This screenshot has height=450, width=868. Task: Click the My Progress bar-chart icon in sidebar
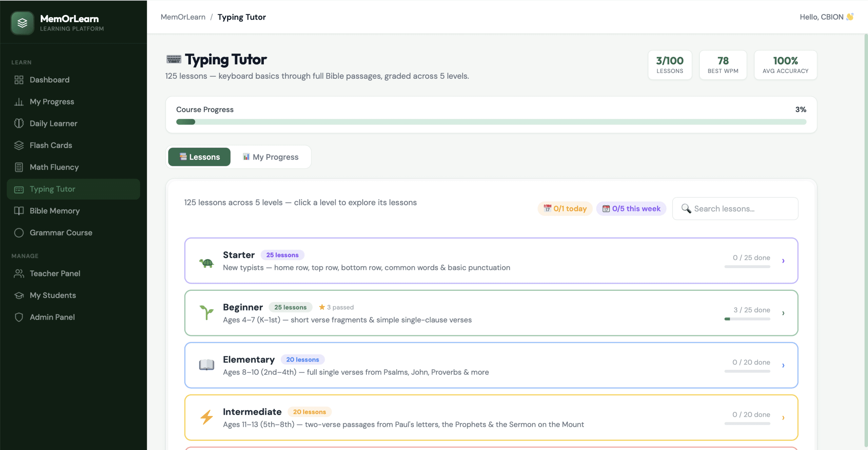pos(19,102)
